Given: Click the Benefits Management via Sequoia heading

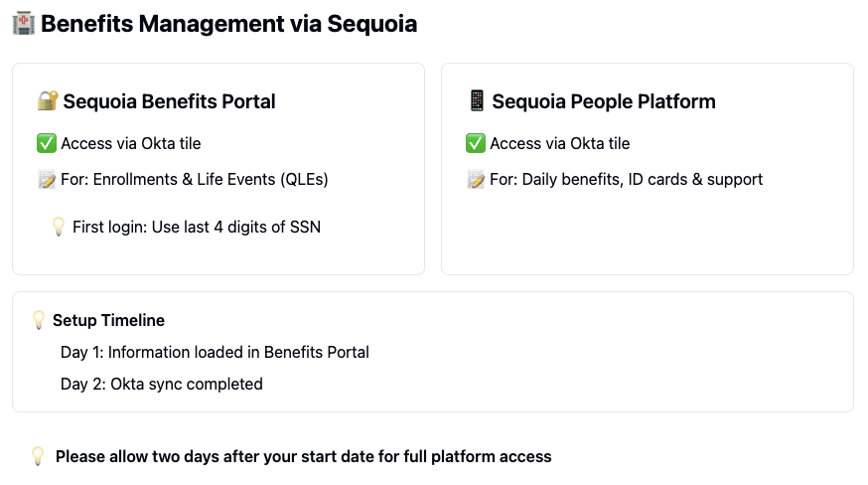Looking at the screenshot, I should [228, 24].
